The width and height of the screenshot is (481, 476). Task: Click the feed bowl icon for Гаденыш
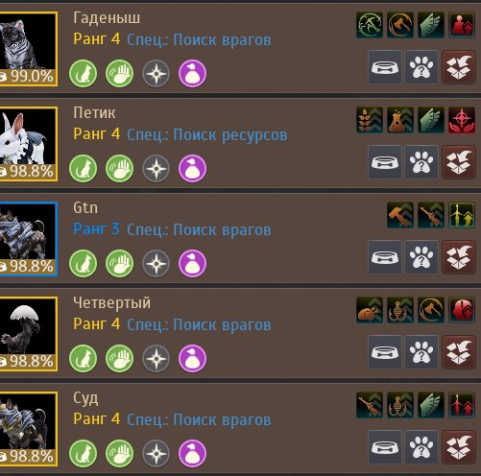[385, 67]
